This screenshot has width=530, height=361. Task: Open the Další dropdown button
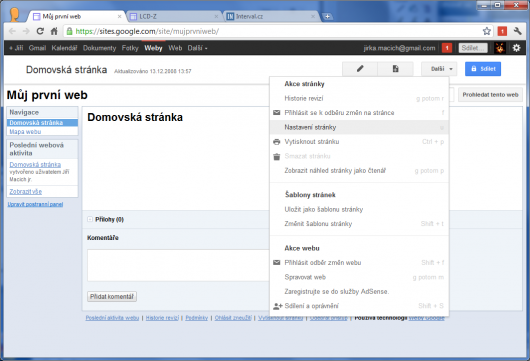click(439, 69)
